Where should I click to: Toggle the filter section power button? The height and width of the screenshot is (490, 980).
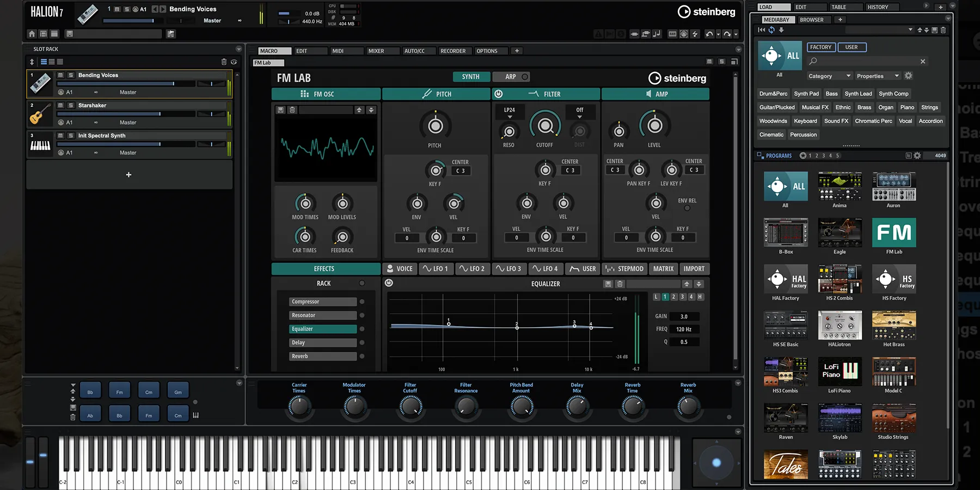[498, 94]
